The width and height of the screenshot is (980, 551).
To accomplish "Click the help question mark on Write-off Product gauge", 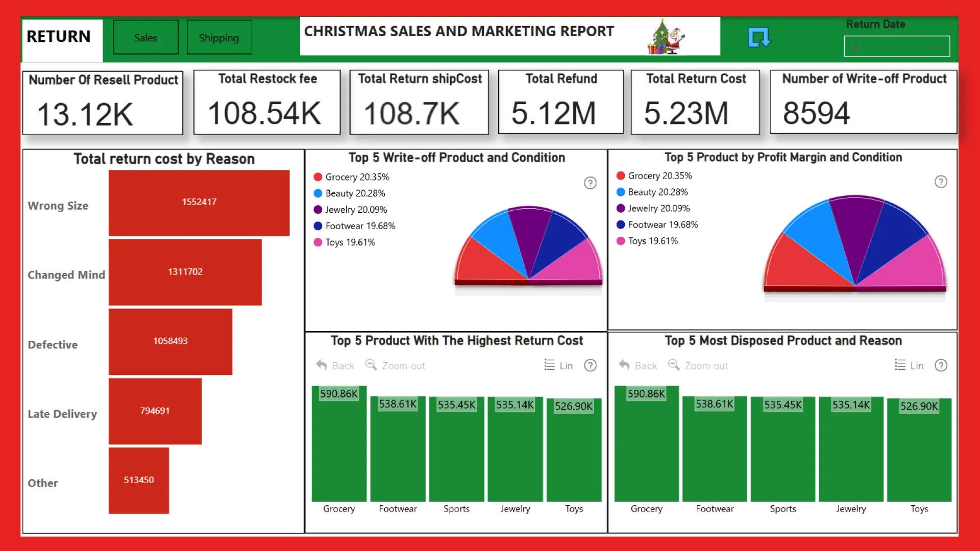I will pos(590,183).
